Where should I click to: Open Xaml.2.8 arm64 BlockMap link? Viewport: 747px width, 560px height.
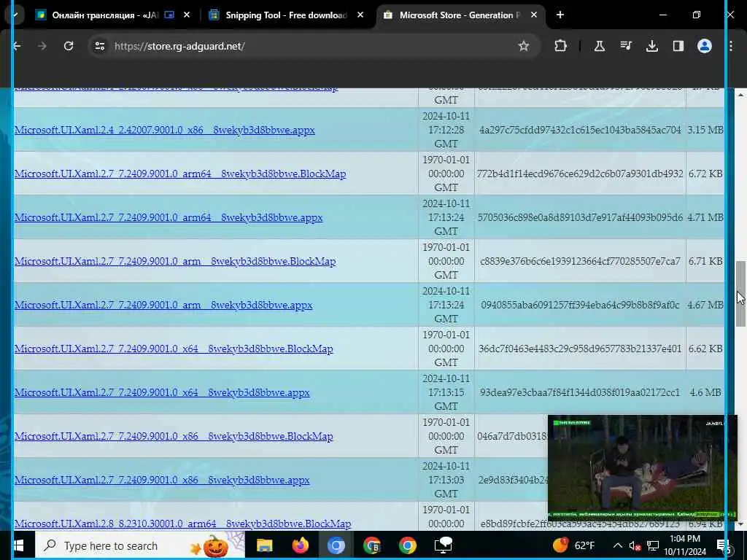(x=183, y=524)
